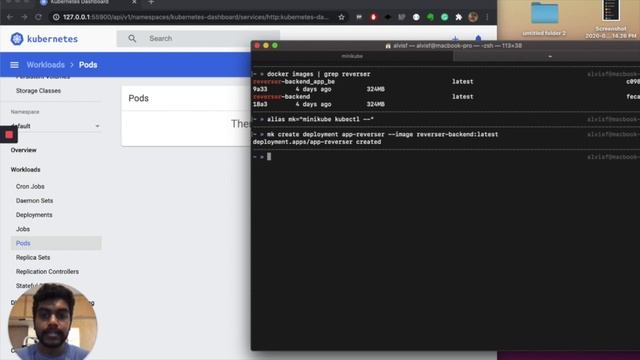Open Replica Sets in sidebar
This screenshot has width=640, height=360.
(x=33, y=258)
